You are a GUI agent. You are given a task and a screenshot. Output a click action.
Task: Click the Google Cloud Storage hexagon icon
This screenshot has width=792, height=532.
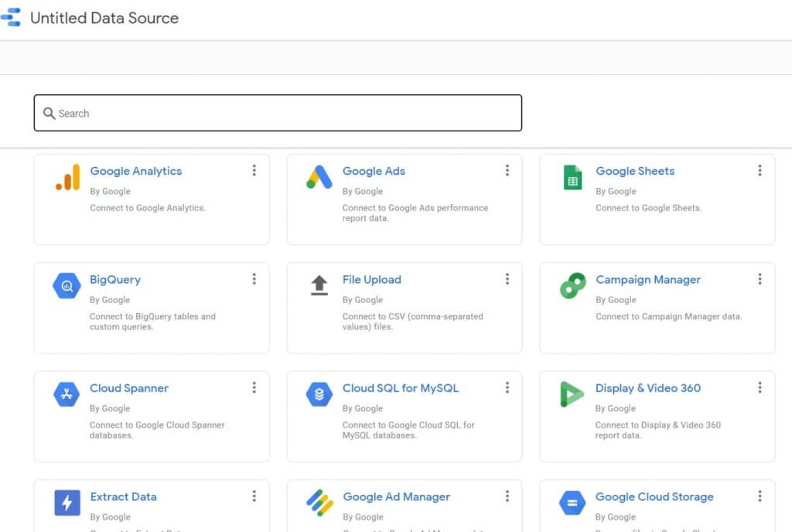click(x=572, y=503)
